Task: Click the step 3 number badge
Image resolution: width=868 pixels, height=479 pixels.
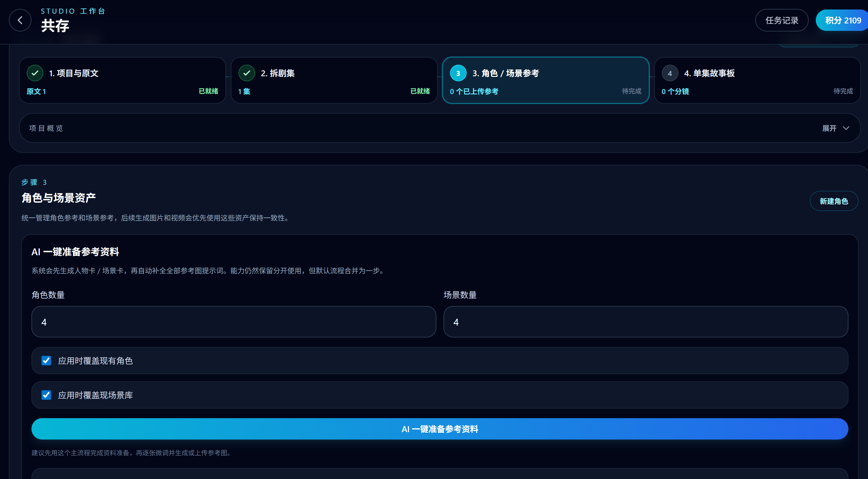Action: click(458, 73)
